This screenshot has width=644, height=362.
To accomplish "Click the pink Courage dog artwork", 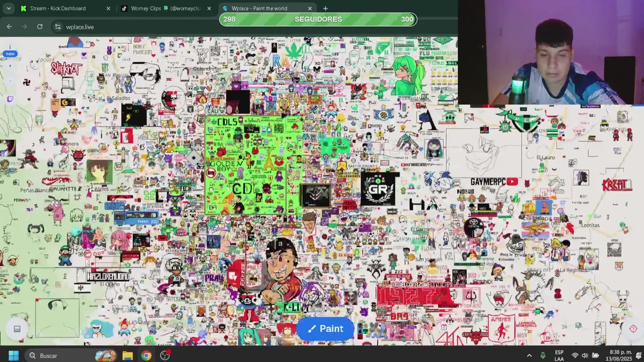I will 56,210.
